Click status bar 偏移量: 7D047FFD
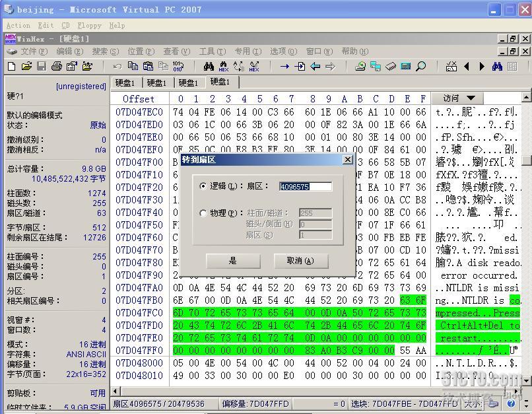 (255, 404)
